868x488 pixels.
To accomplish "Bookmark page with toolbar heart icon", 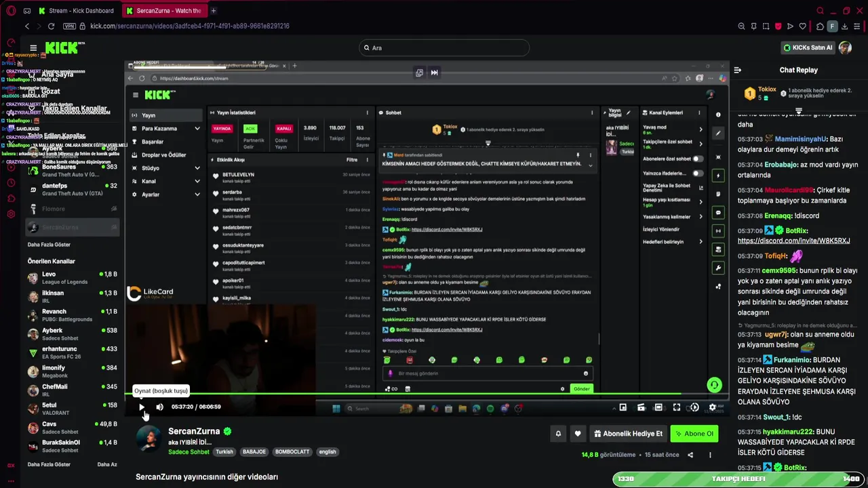I will point(803,26).
